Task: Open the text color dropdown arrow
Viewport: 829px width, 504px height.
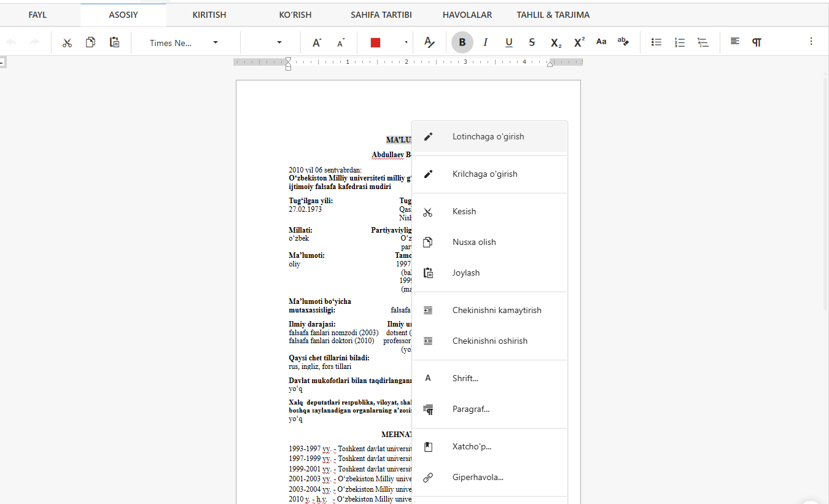Action: tap(404, 42)
